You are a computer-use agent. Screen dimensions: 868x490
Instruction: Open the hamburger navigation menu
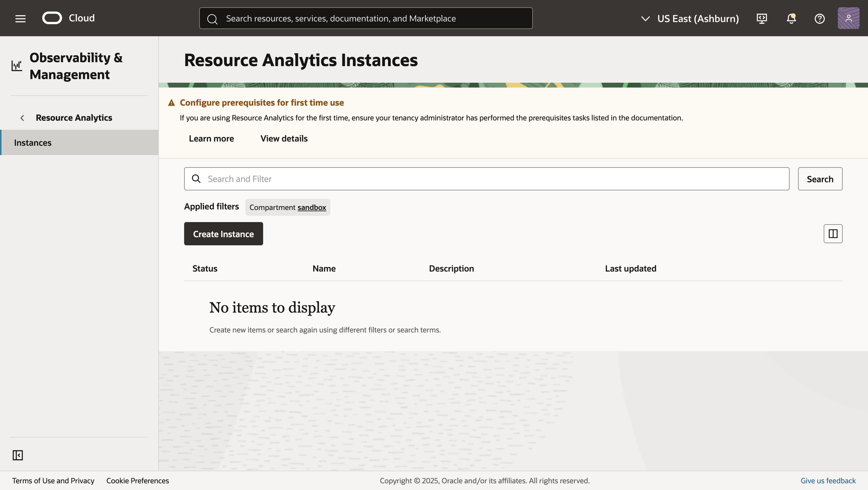tap(20, 18)
